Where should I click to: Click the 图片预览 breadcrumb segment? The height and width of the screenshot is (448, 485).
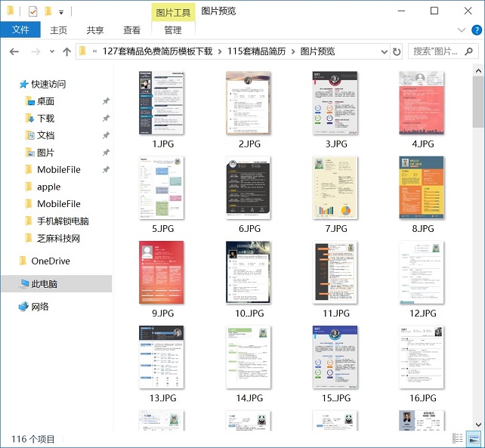pyautogui.click(x=317, y=51)
